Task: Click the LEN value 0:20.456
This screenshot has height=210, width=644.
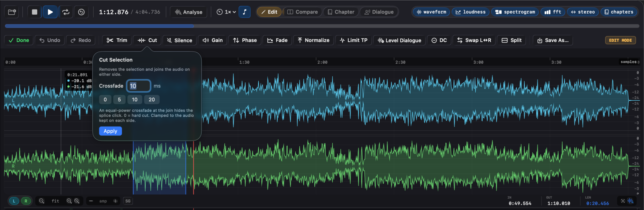Action: coord(598,203)
